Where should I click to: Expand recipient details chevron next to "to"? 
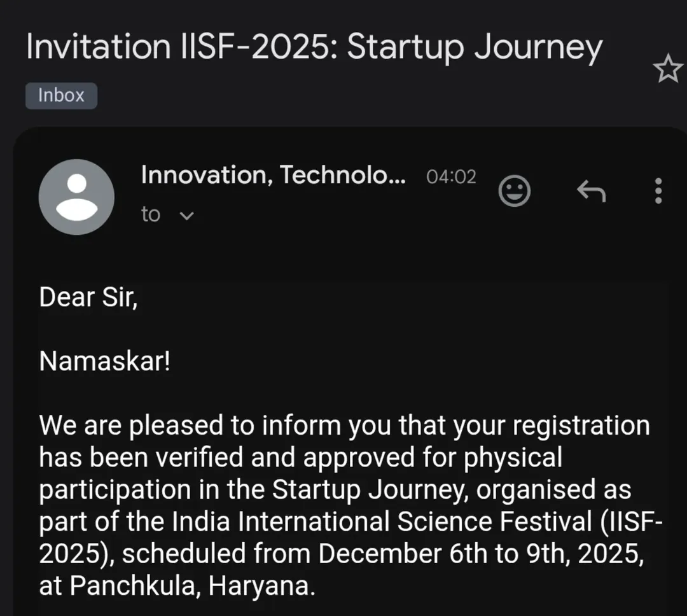(x=186, y=216)
